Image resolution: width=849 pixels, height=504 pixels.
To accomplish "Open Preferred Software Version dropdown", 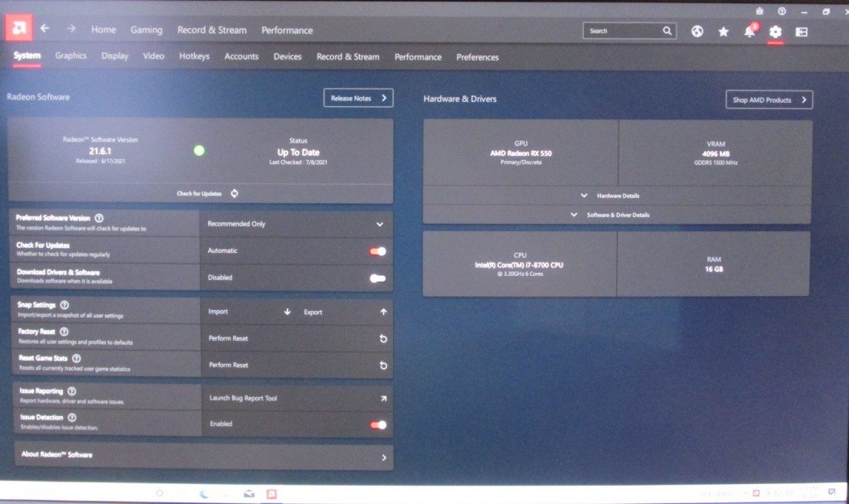I will 296,224.
